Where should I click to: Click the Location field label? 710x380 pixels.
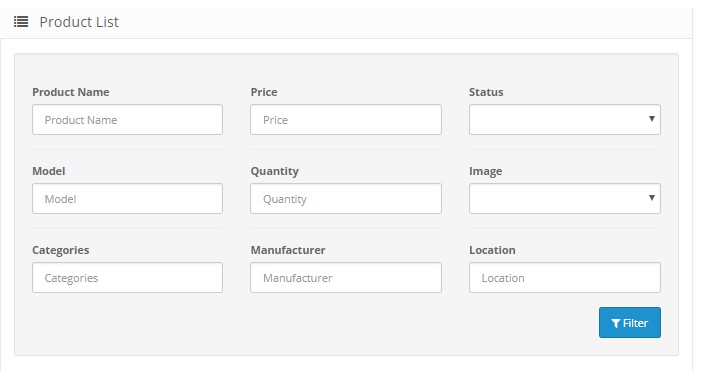click(492, 250)
